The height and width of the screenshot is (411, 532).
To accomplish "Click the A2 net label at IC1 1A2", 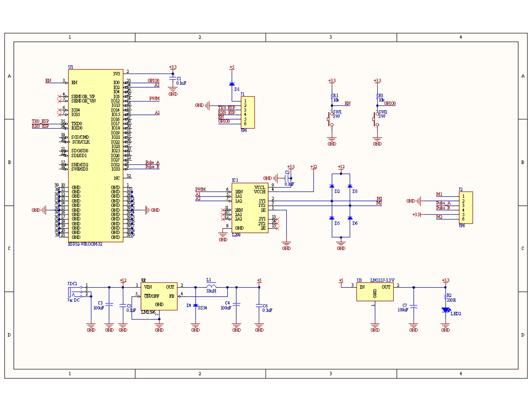I will [198, 199].
